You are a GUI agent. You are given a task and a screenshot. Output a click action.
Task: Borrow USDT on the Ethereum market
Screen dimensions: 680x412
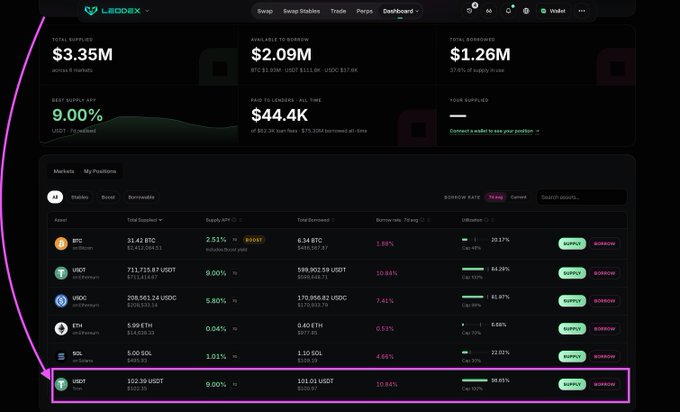click(x=605, y=273)
